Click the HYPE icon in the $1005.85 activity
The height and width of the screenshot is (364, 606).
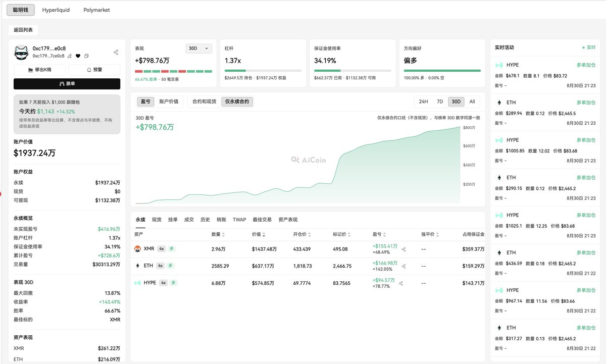click(x=499, y=140)
